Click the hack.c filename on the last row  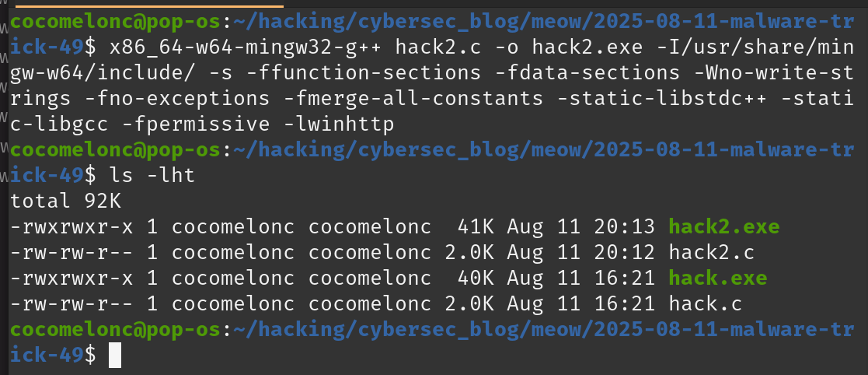[706, 303]
